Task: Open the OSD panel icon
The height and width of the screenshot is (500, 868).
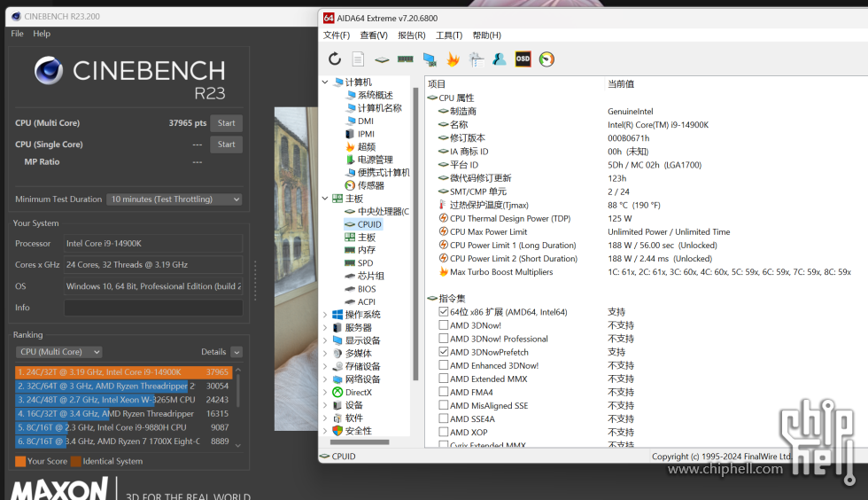Action: coord(523,59)
